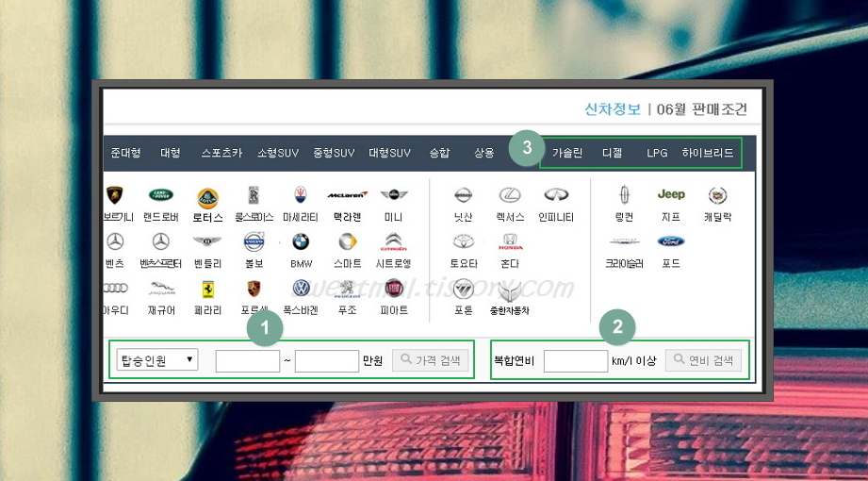868x481 pixels.
Task: Switch to the 대형SUV tab
Action: [x=390, y=153]
